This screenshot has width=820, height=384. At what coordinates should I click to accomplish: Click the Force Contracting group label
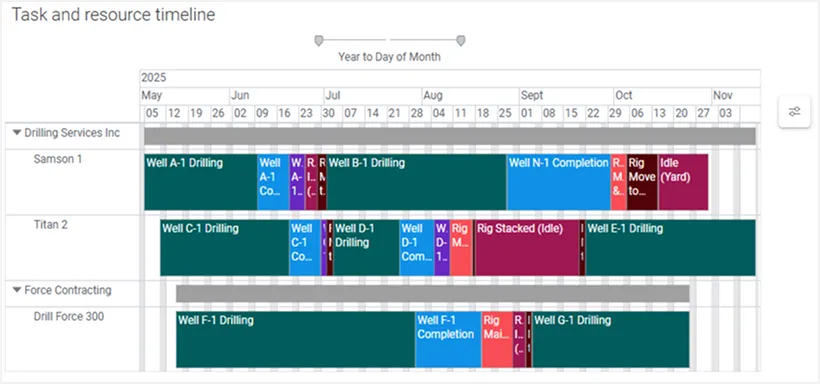[68, 290]
